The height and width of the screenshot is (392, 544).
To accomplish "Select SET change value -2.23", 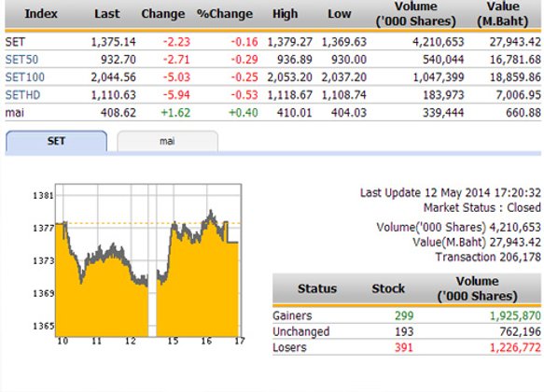I will [177, 42].
